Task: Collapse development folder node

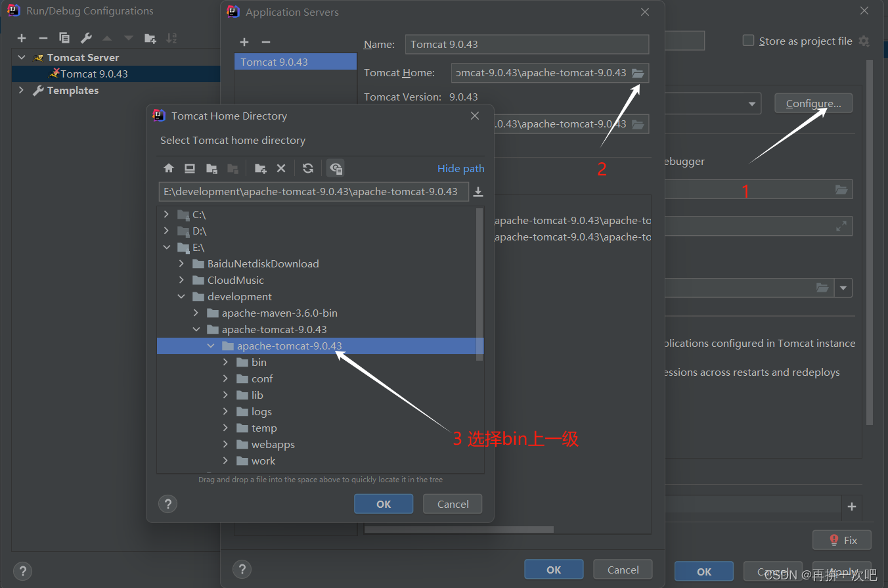Action: point(181,297)
